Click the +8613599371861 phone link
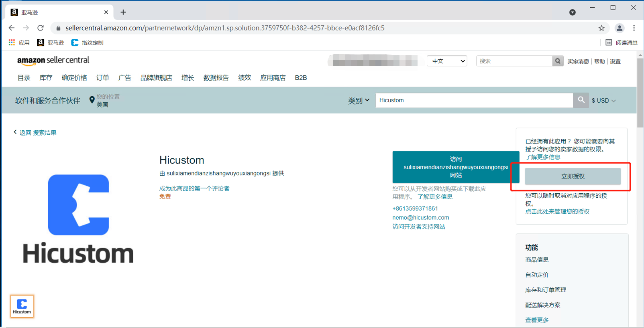The height and width of the screenshot is (328, 644). point(415,209)
